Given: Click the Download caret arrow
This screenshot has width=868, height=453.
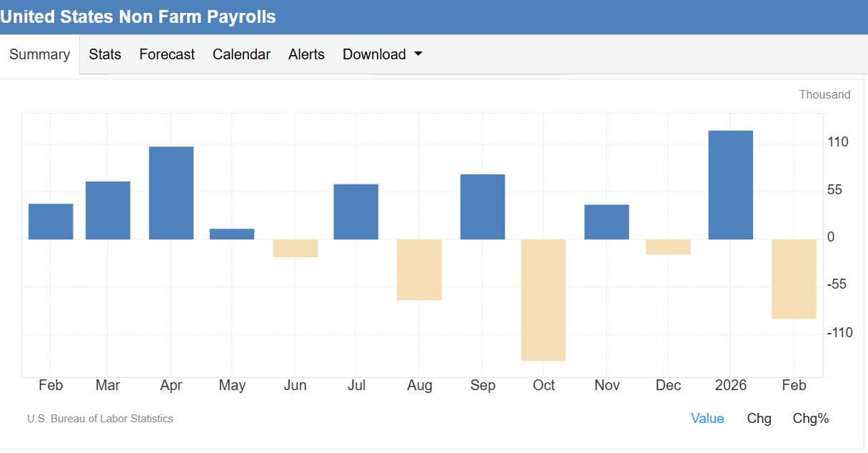Looking at the screenshot, I should point(418,54).
